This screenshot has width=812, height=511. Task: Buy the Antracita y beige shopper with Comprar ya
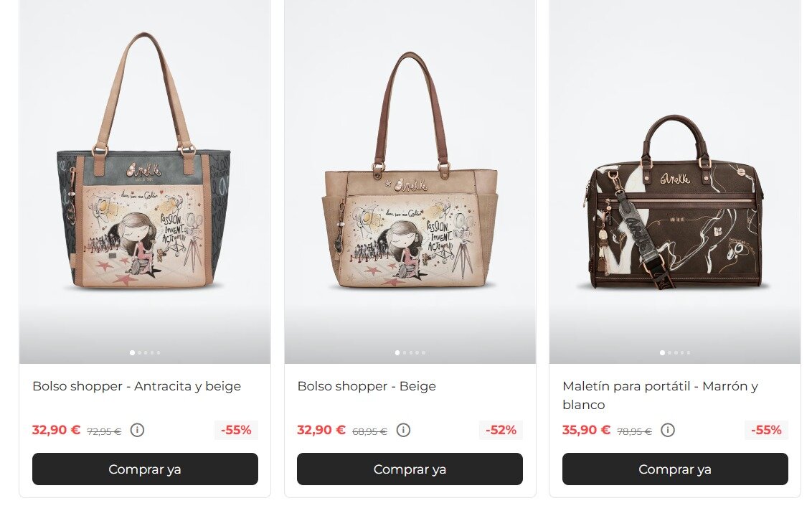tap(145, 469)
